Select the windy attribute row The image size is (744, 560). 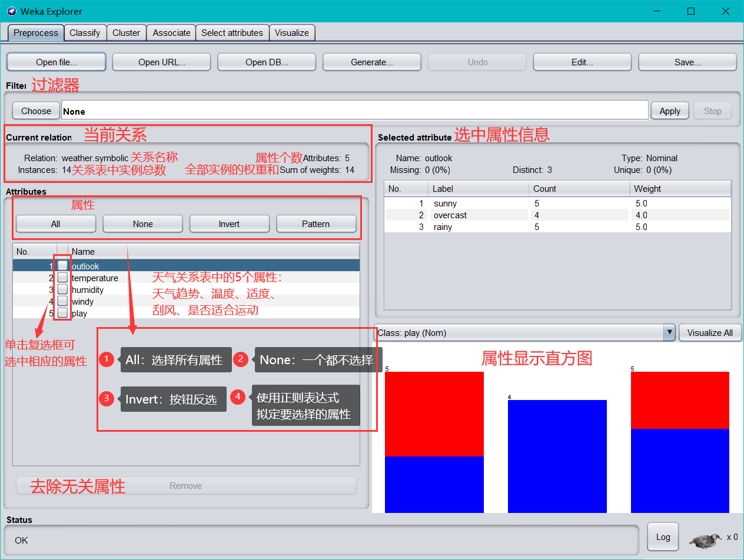coord(186,301)
